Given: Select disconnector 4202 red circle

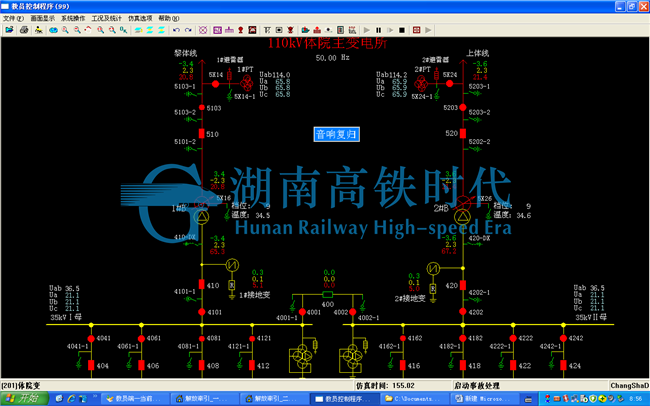Looking at the screenshot, I should point(463,311).
